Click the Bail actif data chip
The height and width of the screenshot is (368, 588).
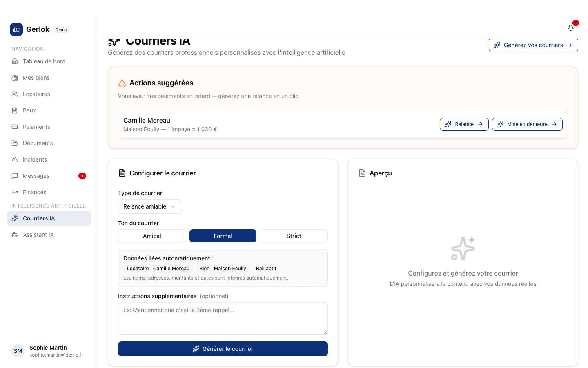click(266, 269)
